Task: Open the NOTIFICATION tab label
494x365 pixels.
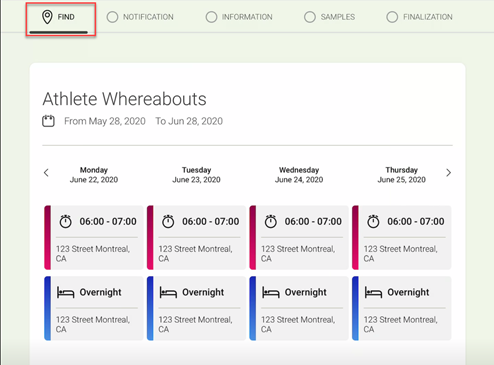Action: (148, 17)
